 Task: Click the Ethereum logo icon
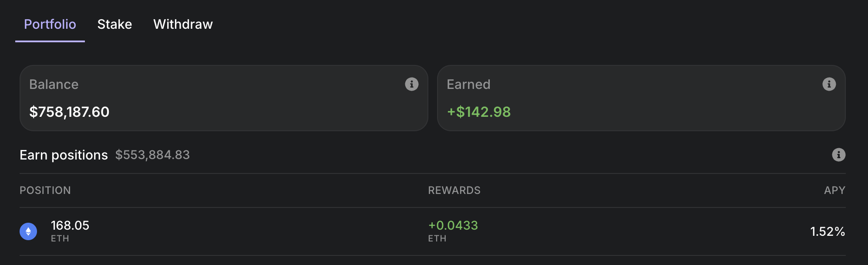28,231
